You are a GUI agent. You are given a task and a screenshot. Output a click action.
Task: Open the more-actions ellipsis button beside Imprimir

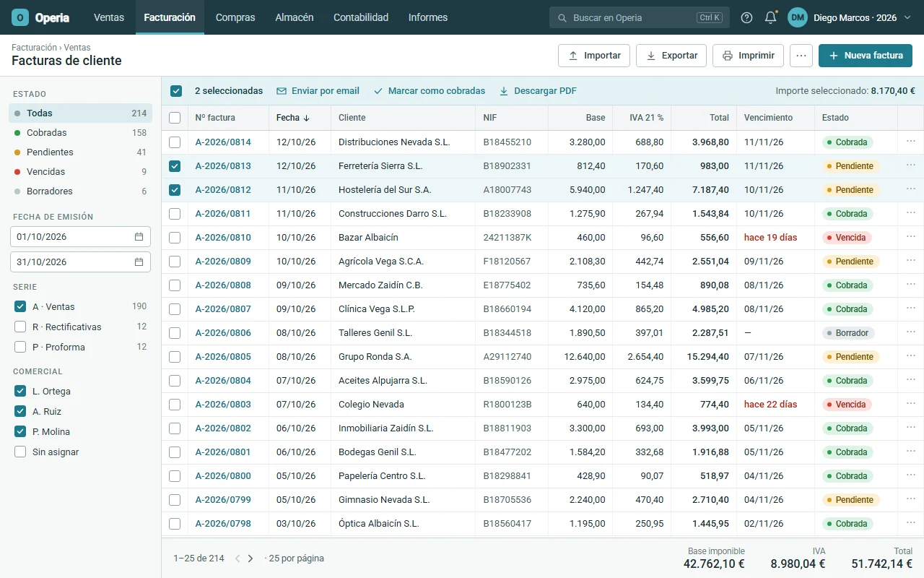click(x=801, y=56)
